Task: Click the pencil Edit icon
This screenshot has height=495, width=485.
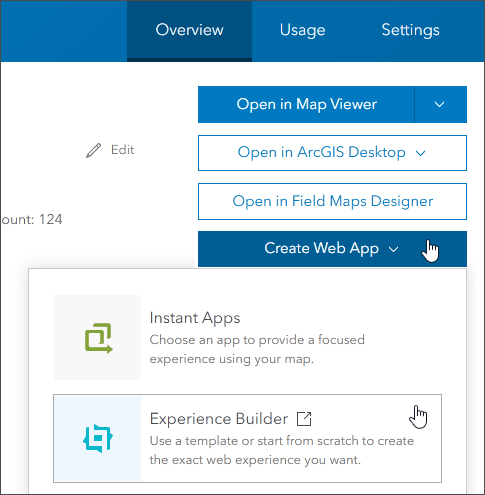Action: [93, 150]
